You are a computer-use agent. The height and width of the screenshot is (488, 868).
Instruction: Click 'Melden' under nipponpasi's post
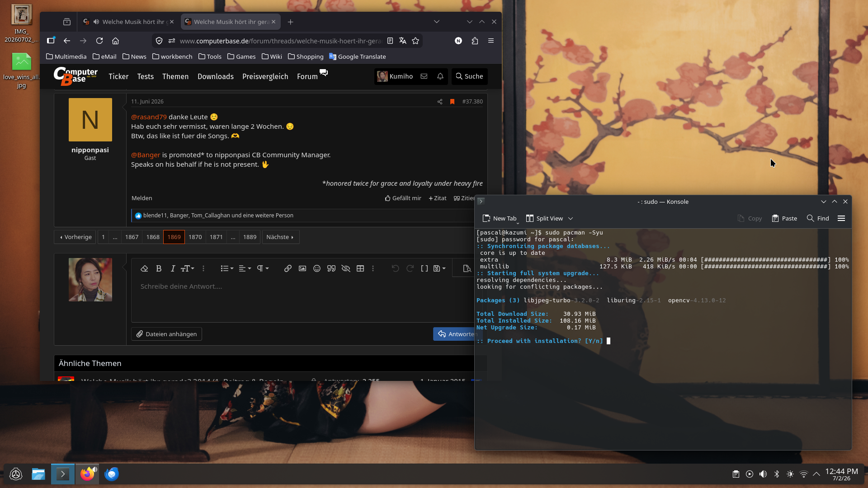[142, 198]
